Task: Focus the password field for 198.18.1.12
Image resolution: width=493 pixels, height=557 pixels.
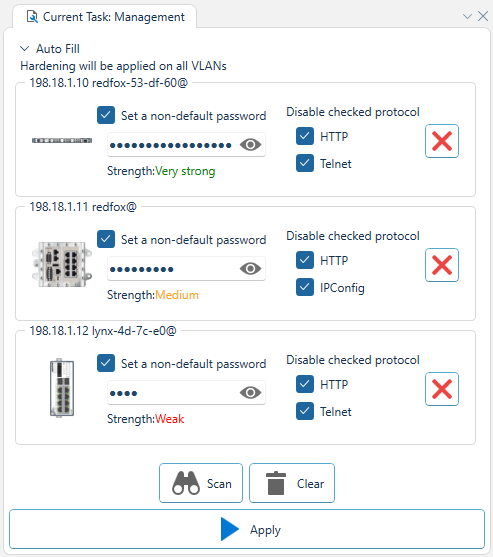Action: (173, 393)
